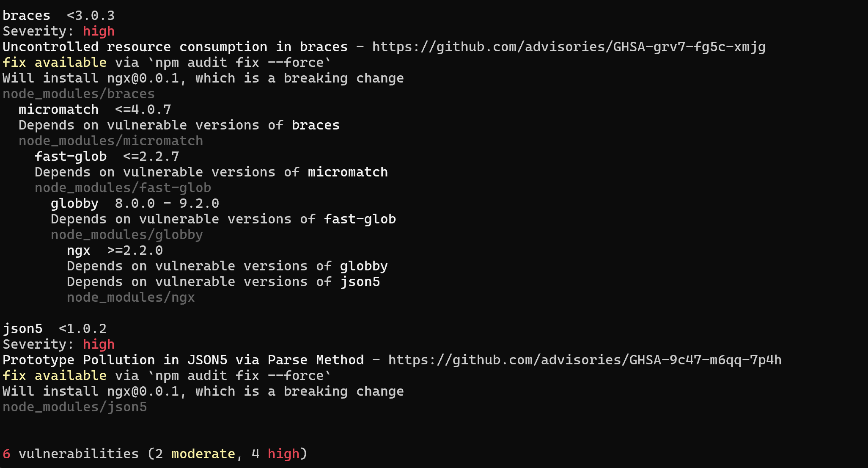Open the GHSA-grv7-fg5c-xmjg advisory link
Viewport: 868px width, 468px height.
tap(569, 47)
